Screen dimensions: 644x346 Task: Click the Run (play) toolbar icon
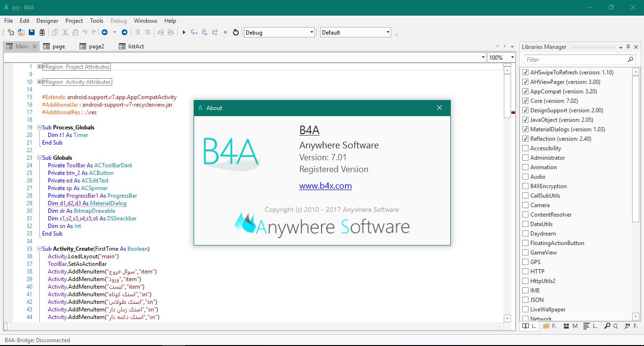coord(184,32)
